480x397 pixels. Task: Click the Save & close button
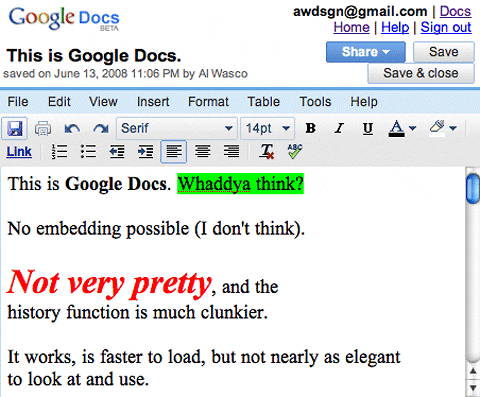[421, 73]
